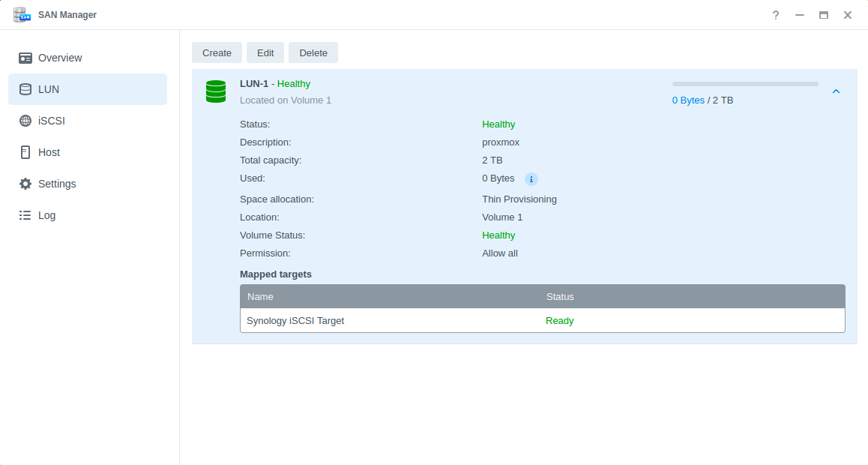Click the info icon beside Used
Viewport: 868px width, 465px height.
pos(531,178)
